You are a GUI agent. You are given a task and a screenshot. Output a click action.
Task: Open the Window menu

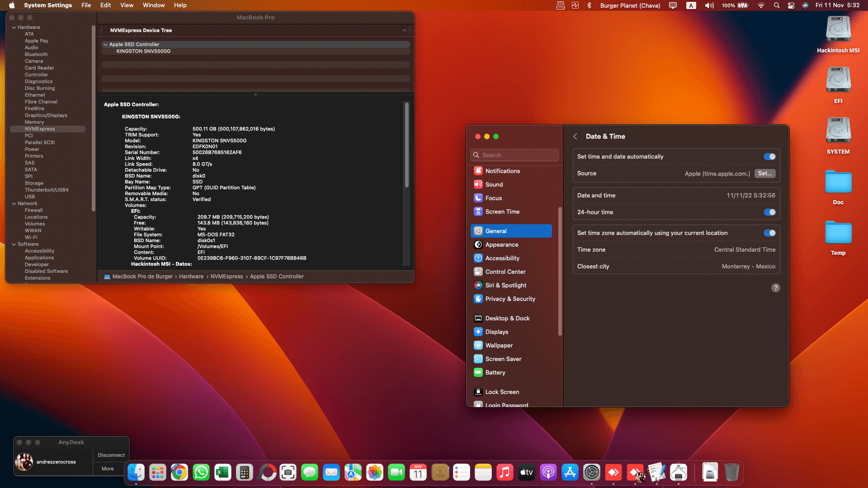point(154,5)
